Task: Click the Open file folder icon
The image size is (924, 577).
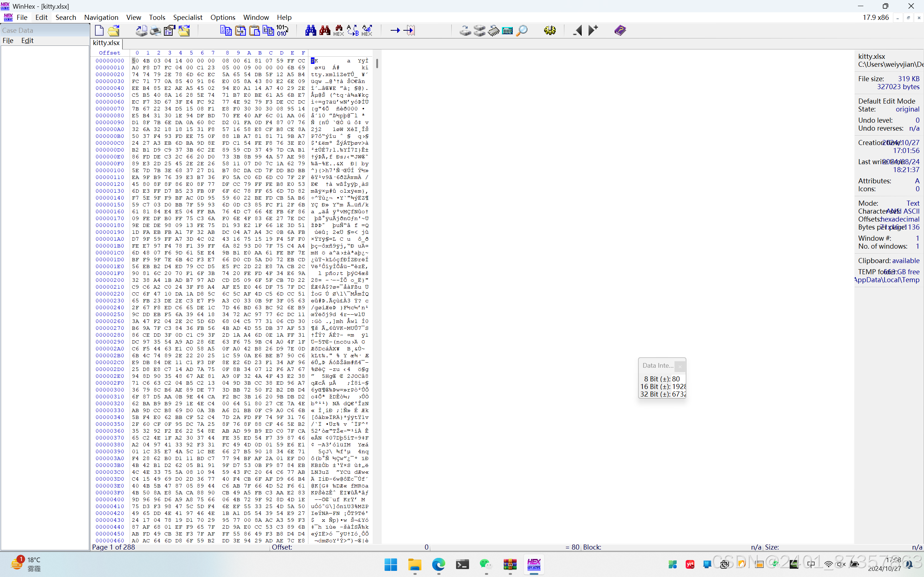Action: click(x=113, y=31)
